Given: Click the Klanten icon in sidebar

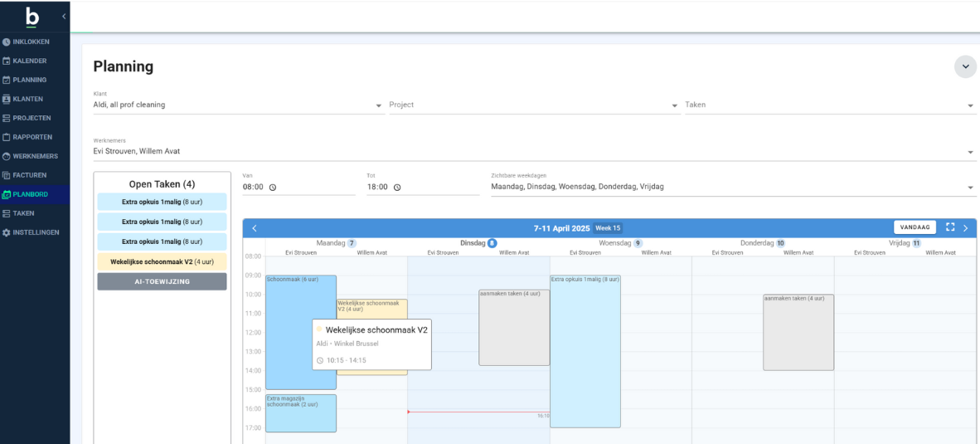Looking at the screenshot, I should 7,99.
